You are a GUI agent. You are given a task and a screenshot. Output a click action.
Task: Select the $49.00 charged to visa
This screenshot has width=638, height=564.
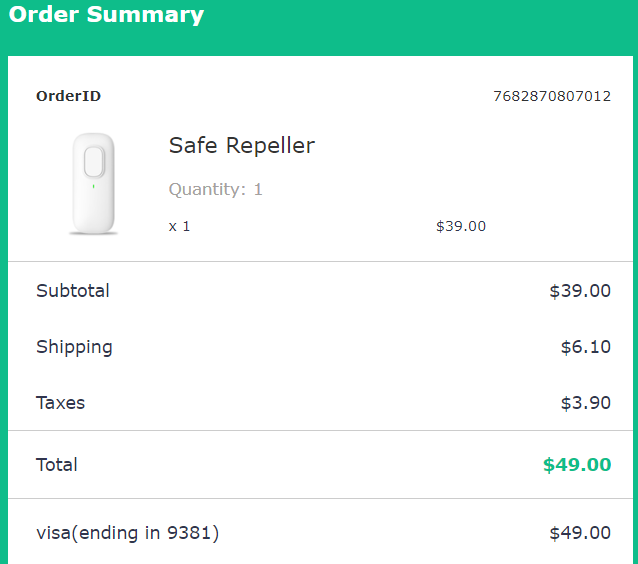pyautogui.click(x=579, y=533)
